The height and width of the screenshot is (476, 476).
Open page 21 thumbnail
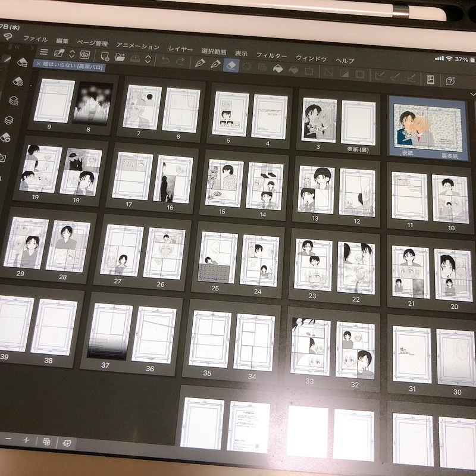411,272
